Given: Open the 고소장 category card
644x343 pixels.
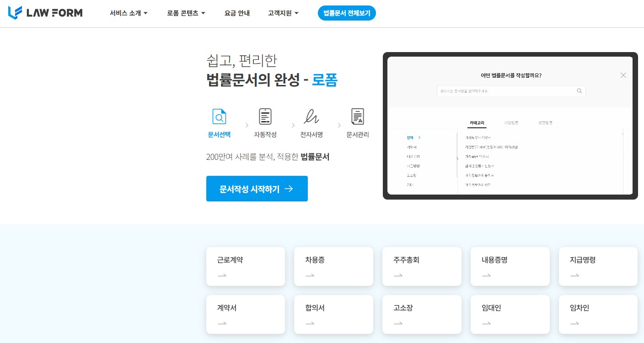Looking at the screenshot, I should click(x=422, y=315).
